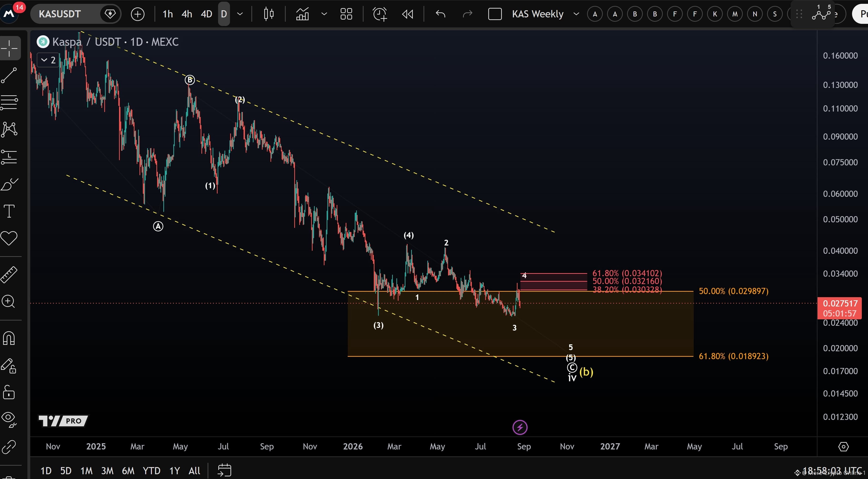The image size is (868, 479).
Task: Redo the last undone action
Action: pos(467,14)
